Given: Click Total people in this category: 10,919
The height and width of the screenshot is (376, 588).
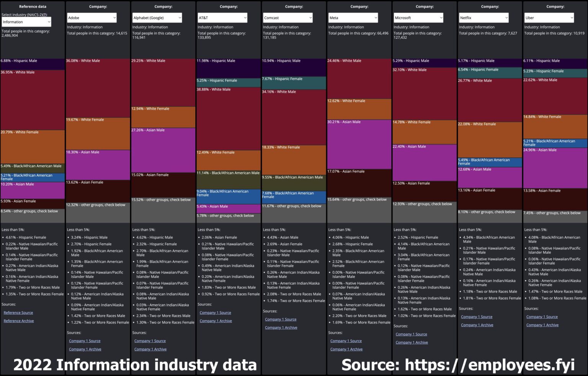Looking at the screenshot, I should point(554,33).
